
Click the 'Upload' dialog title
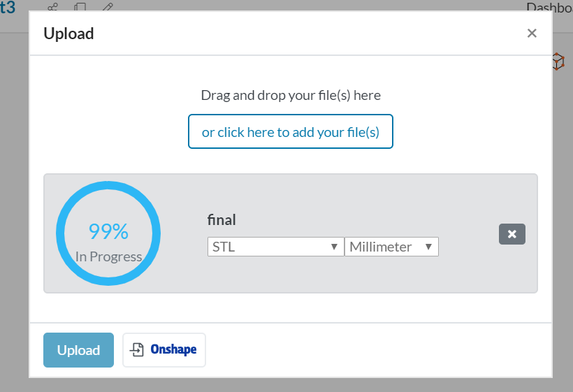68,33
